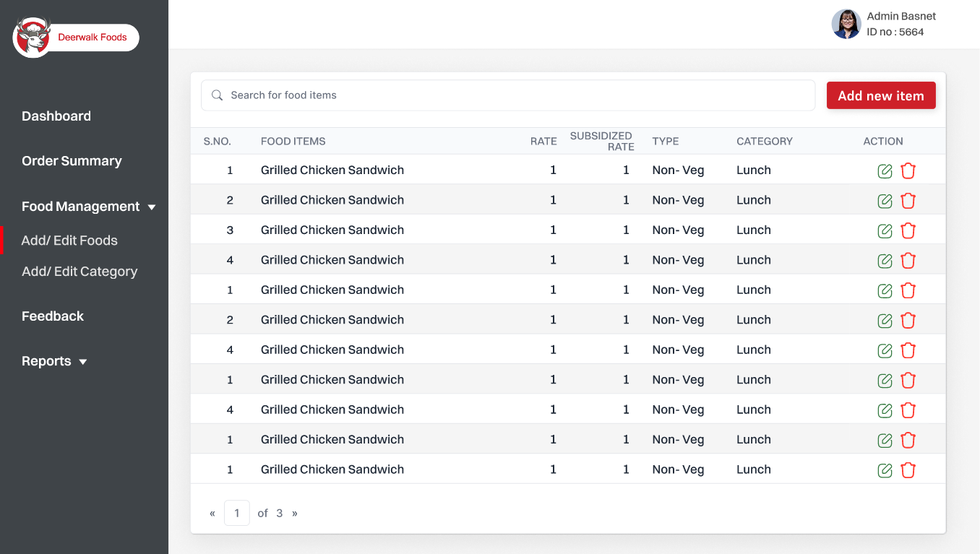Screen dimensions: 980x554
Task: Click the delete icon on the last table row
Action: click(x=908, y=469)
